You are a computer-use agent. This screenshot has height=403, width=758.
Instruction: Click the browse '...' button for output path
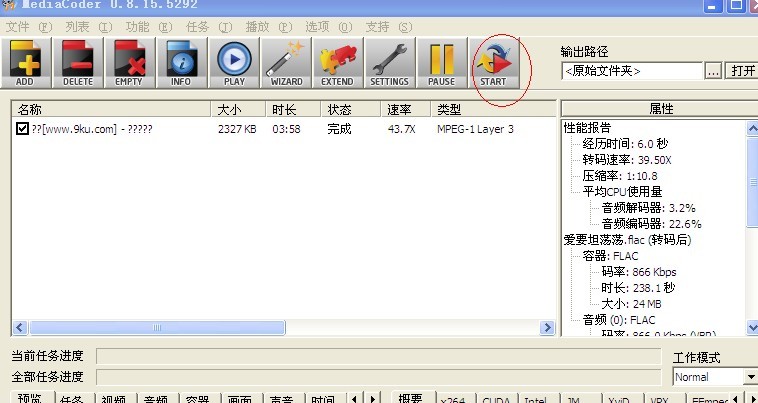[713, 71]
